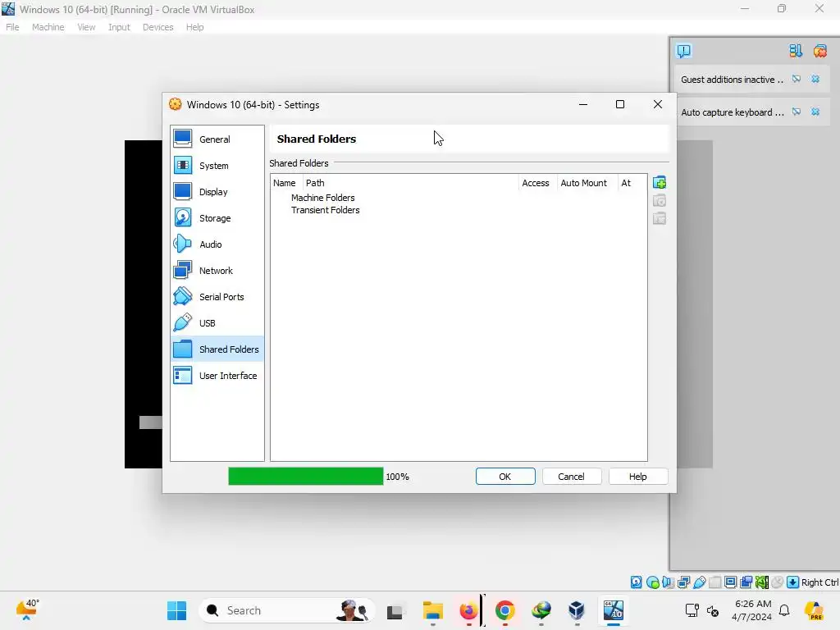
Task: Click the weather widget showing 40°
Action: [27, 610]
